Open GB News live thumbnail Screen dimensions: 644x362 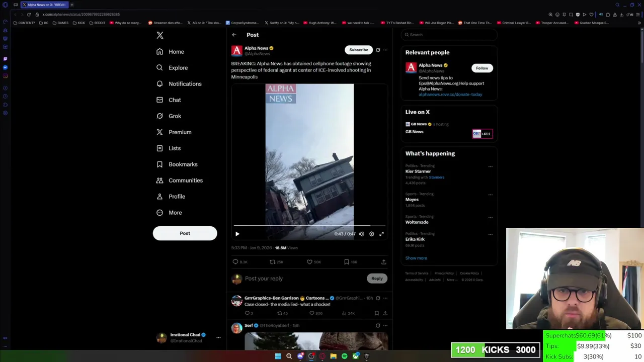tap(482, 133)
